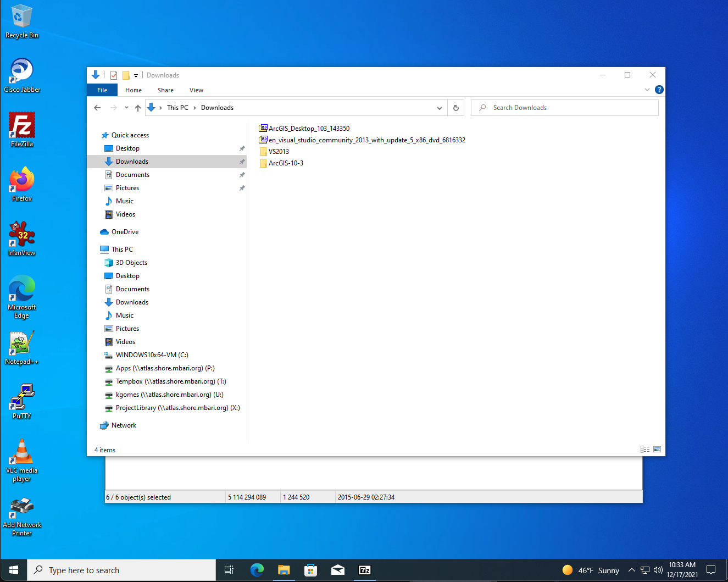Image resolution: width=728 pixels, height=582 pixels.
Task: Open the File menu tab
Action: (102, 90)
